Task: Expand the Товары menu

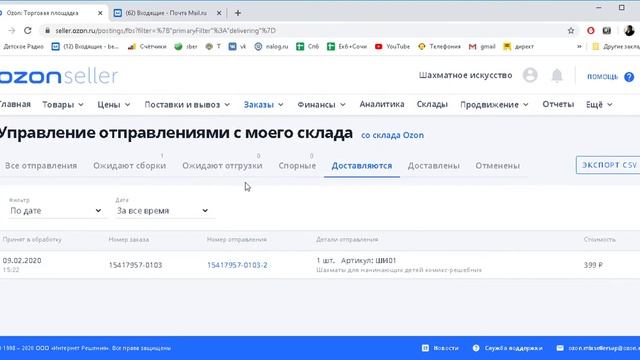Action: click(x=63, y=105)
